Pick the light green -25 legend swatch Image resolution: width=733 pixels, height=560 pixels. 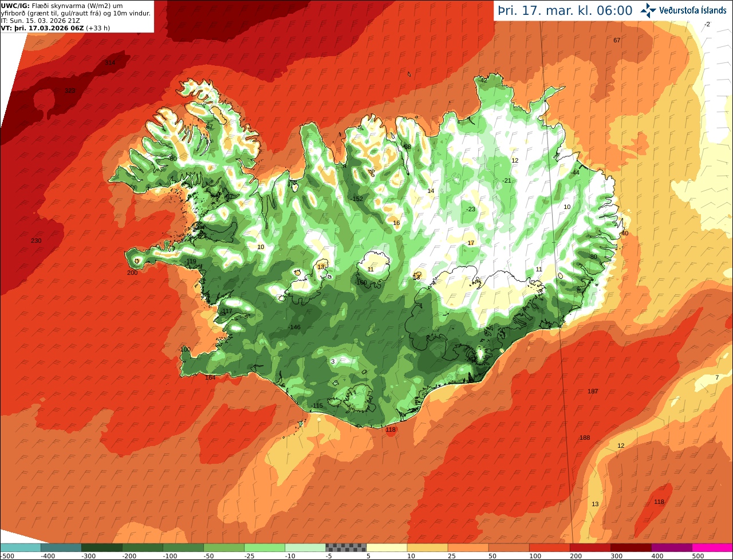pos(264,547)
